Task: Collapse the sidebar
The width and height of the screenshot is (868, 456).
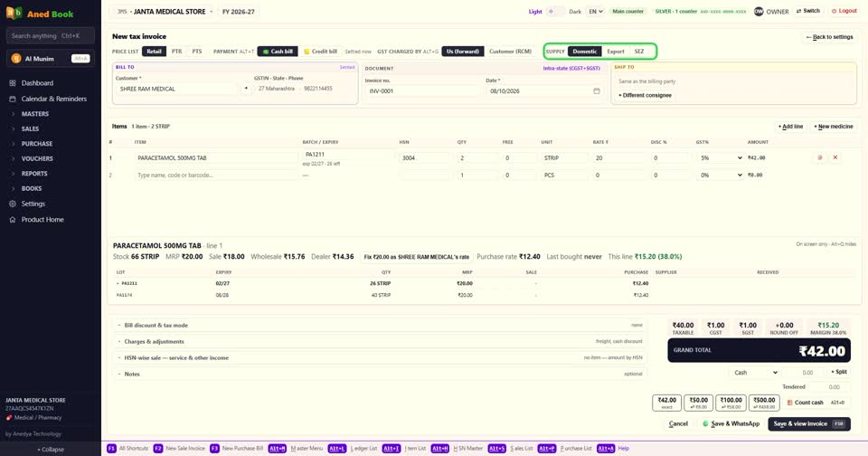Action: (x=51, y=450)
